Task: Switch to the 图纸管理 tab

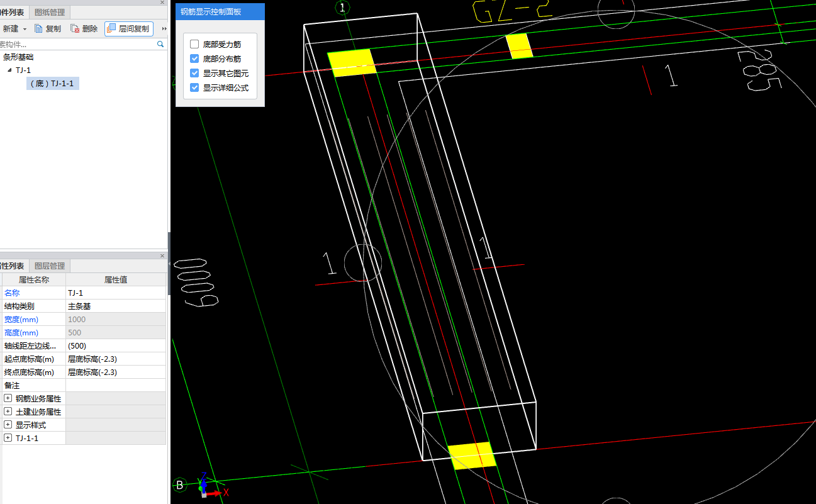Action: coord(50,12)
